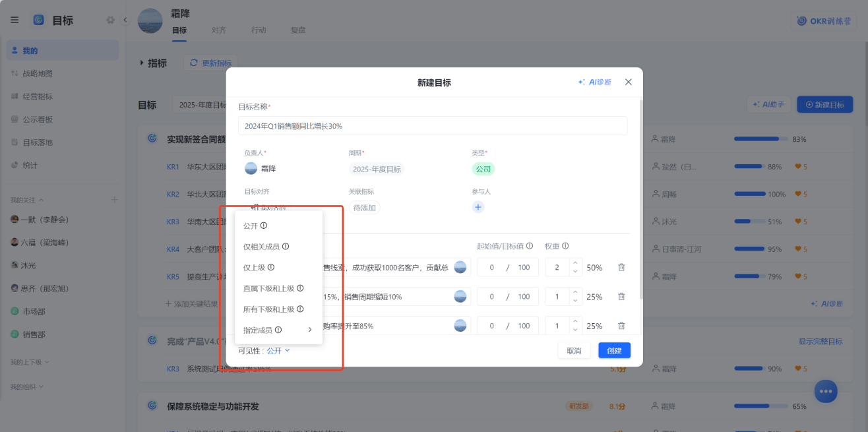Switch to the 对齐 tab
Screen dimensions: 868x432
pyautogui.click(x=219, y=30)
